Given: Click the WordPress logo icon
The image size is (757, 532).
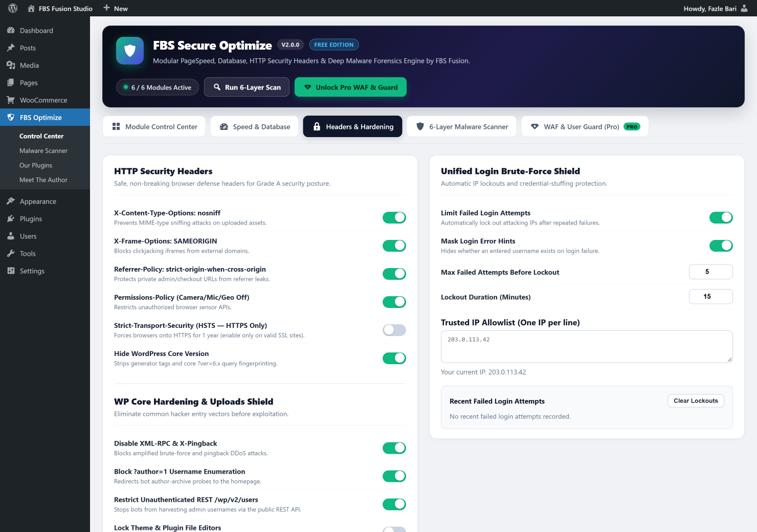Looking at the screenshot, I should coord(13,8).
